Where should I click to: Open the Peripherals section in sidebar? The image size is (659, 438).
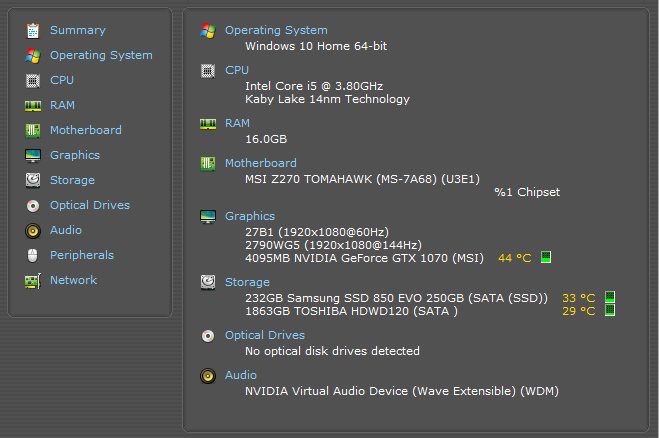click(x=81, y=255)
